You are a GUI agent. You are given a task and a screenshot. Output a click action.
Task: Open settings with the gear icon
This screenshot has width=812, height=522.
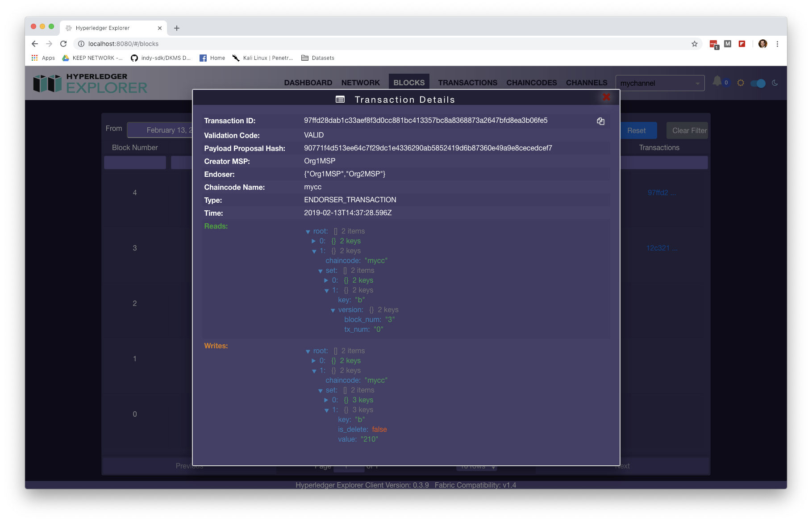click(740, 83)
